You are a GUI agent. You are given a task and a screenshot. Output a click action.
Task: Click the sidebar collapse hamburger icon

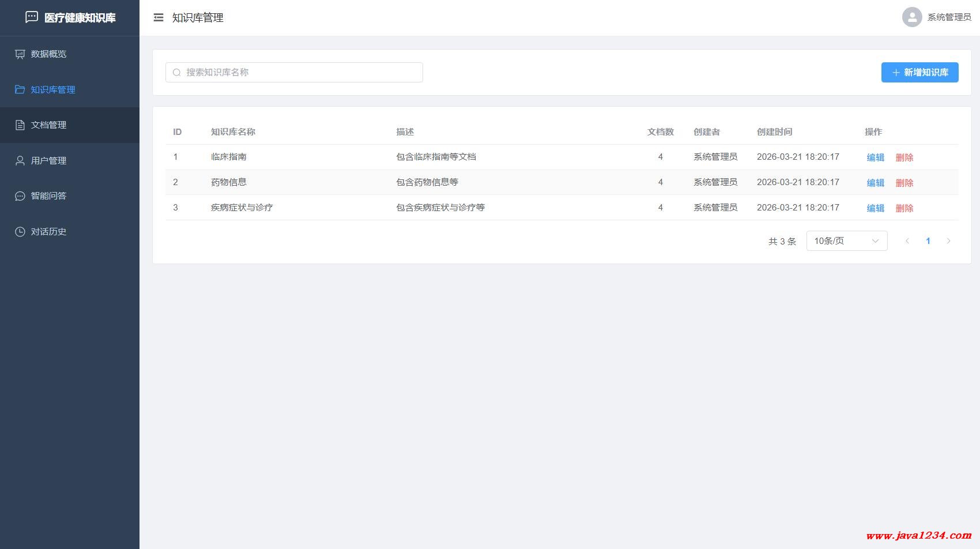[x=159, y=18]
